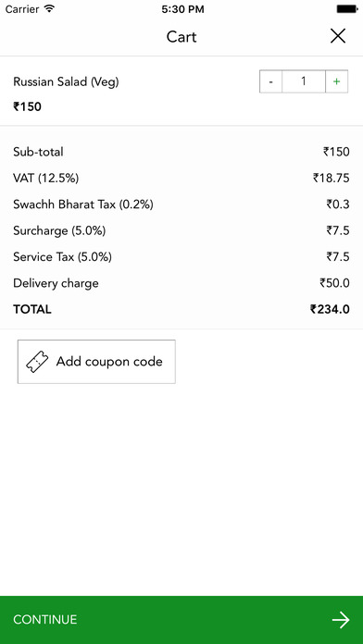Tap the Wi-Fi icon in status bar
The image size is (363, 644).
coord(50,9)
